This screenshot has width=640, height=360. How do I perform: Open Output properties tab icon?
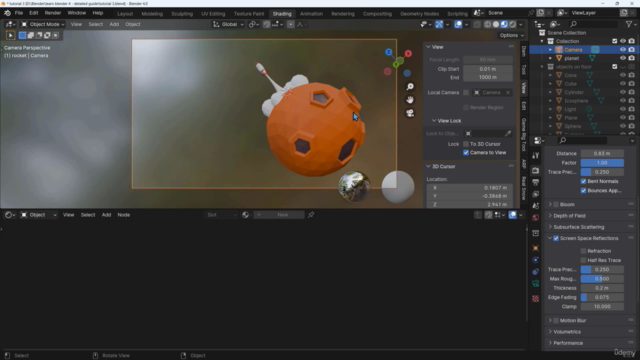pyautogui.click(x=536, y=182)
